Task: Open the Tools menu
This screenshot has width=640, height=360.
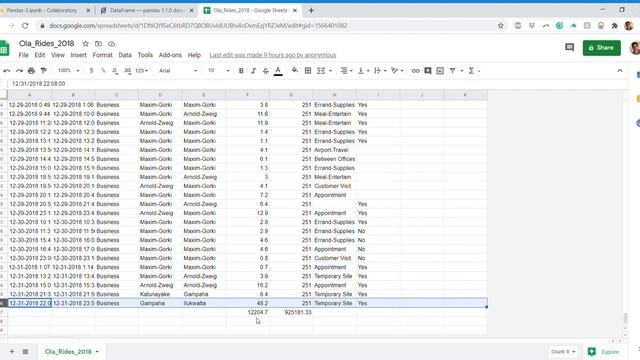Action: [145, 55]
